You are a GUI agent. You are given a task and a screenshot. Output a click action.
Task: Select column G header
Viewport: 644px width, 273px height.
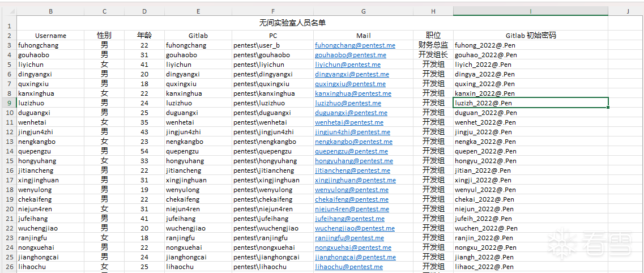[x=364, y=11]
